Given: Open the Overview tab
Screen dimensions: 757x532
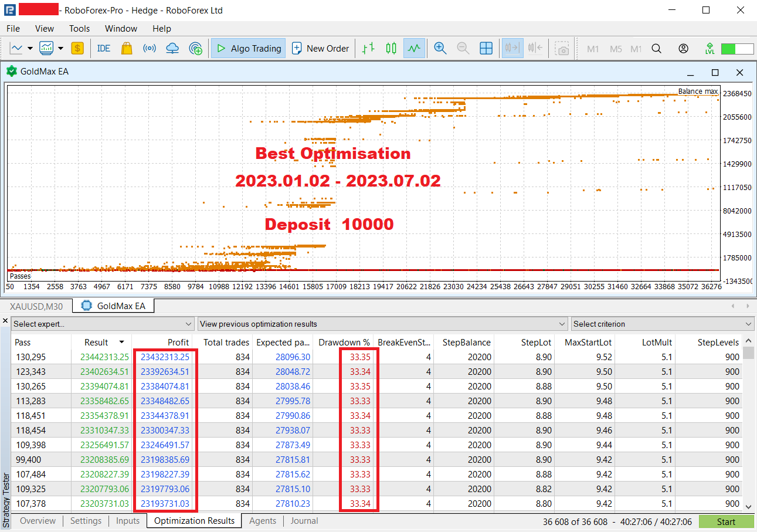Looking at the screenshot, I should pos(38,521).
